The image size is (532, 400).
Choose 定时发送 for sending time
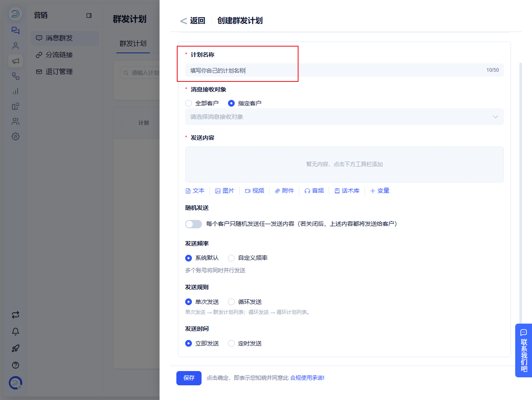click(x=231, y=343)
